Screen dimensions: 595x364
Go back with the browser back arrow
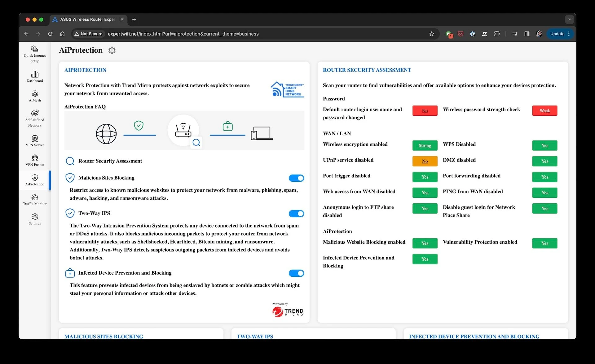pyautogui.click(x=26, y=34)
